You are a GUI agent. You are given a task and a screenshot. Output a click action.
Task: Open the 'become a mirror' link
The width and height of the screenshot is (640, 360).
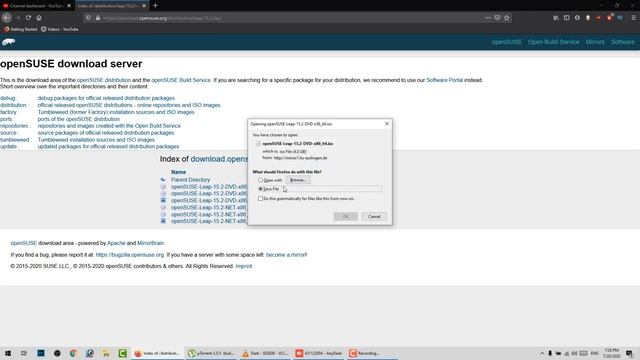(286, 255)
